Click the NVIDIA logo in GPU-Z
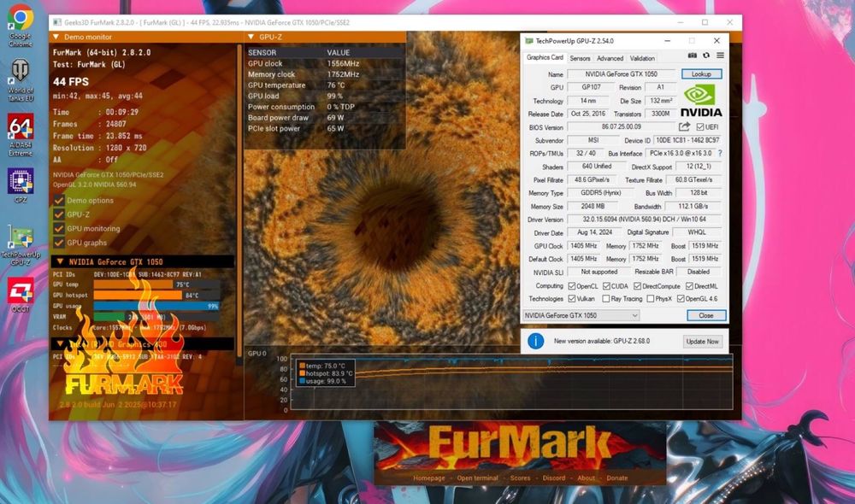Image resolution: width=855 pixels, height=504 pixels. [x=701, y=101]
